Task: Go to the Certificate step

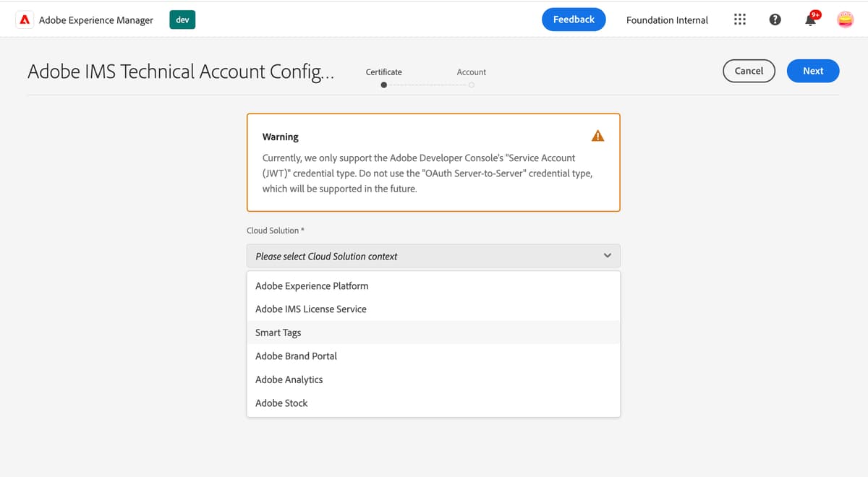Action: pyautogui.click(x=384, y=85)
